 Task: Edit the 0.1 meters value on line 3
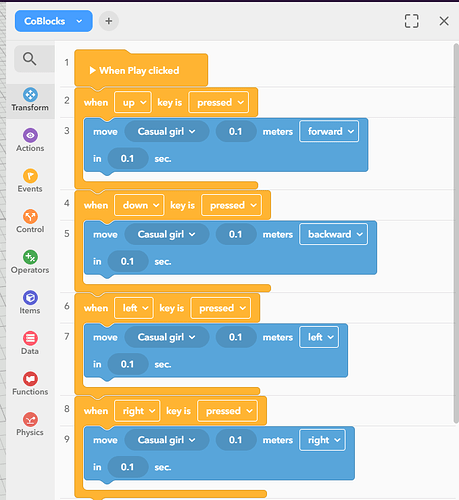coord(236,131)
